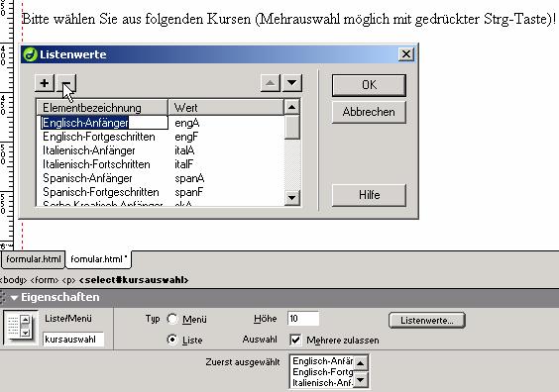
Task: Select the Italienisch-Fortschritten row
Action: click(161, 164)
